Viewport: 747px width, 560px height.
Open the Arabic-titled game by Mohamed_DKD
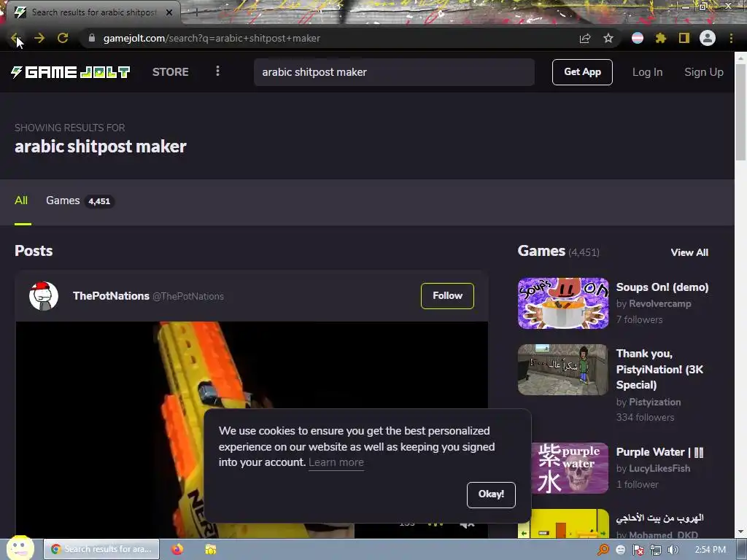tap(659, 518)
